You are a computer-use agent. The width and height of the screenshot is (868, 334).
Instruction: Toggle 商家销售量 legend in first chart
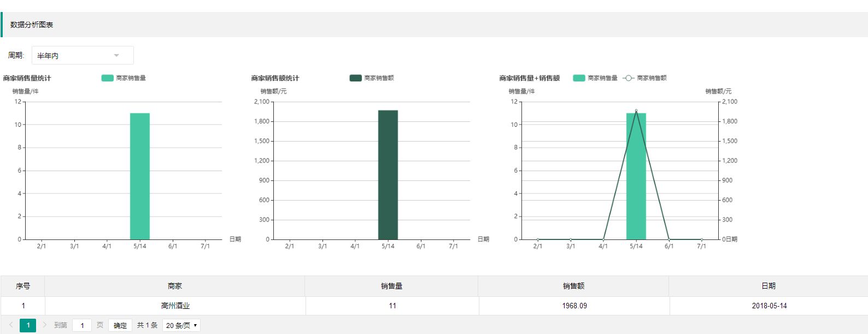click(x=124, y=78)
